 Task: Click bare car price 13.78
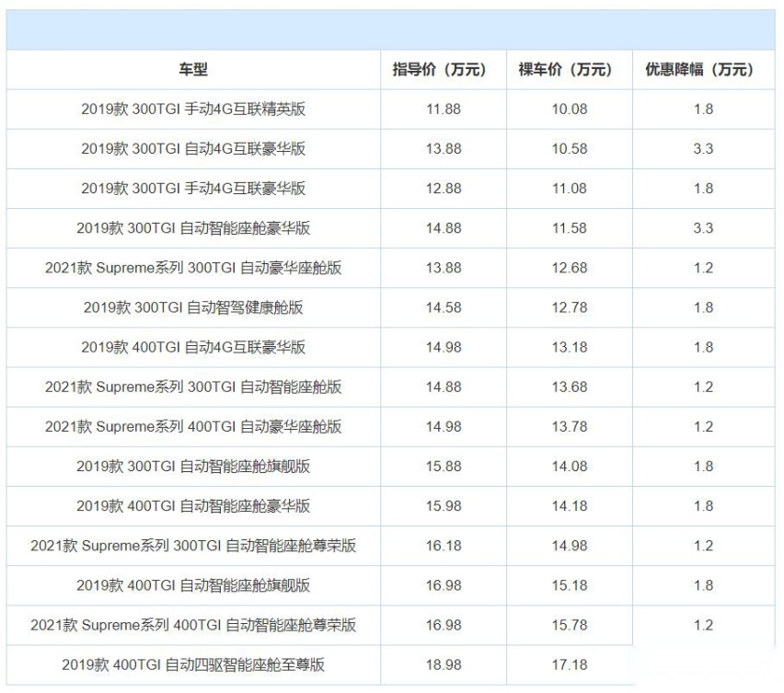tap(570, 426)
